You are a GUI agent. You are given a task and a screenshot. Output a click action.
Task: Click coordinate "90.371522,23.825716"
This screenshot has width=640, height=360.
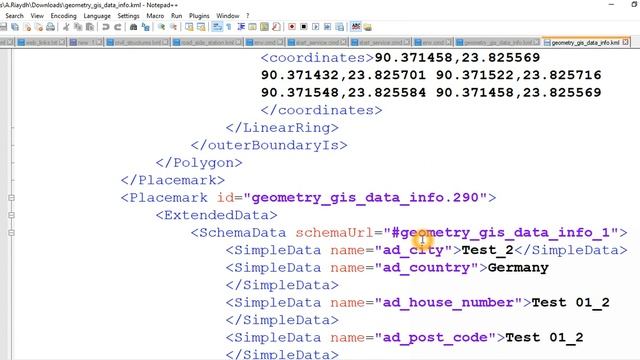click(518, 75)
